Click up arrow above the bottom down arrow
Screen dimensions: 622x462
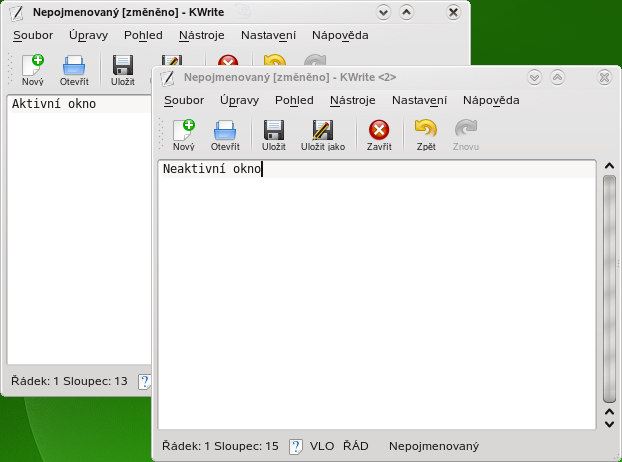[609, 412]
